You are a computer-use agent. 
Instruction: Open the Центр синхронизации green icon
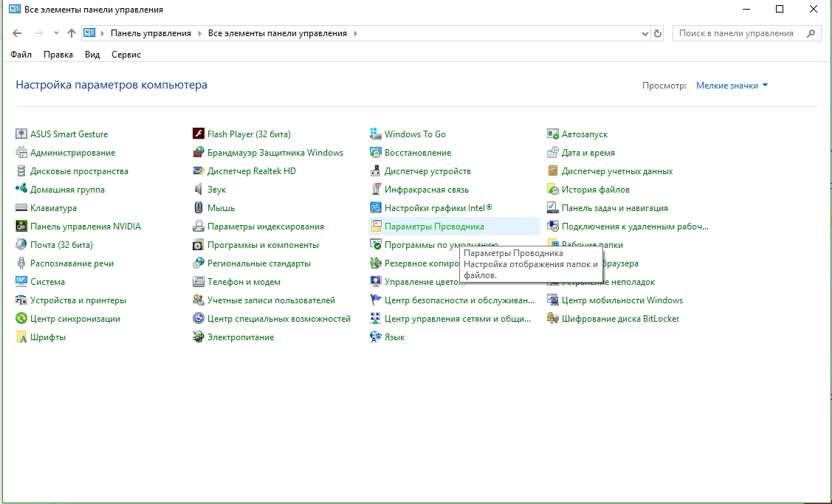[21, 319]
